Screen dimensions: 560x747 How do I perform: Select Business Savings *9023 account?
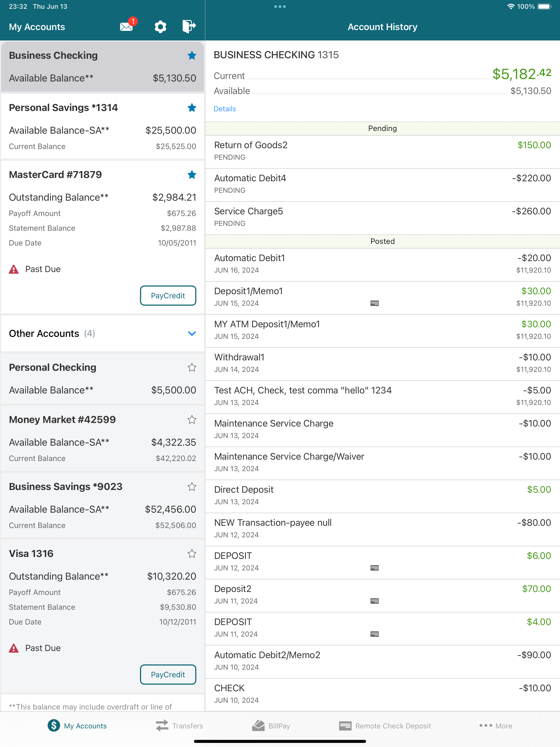coord(102,505)
